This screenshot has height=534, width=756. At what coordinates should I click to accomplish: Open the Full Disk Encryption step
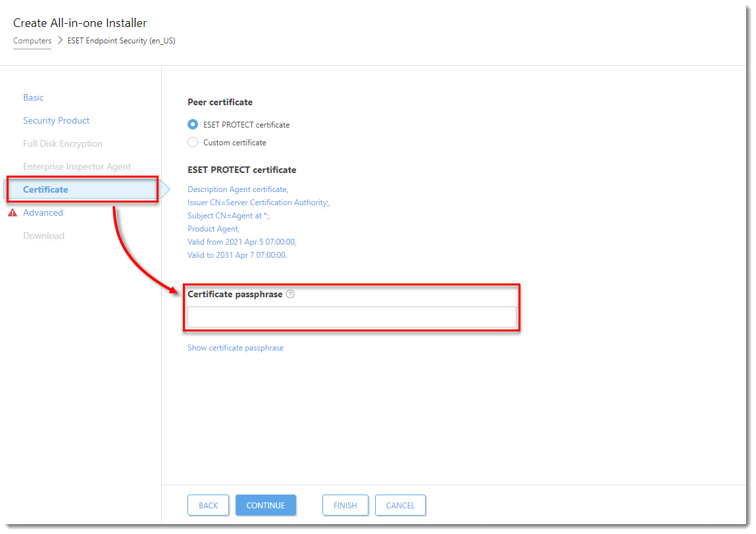(x=63, y=143)
